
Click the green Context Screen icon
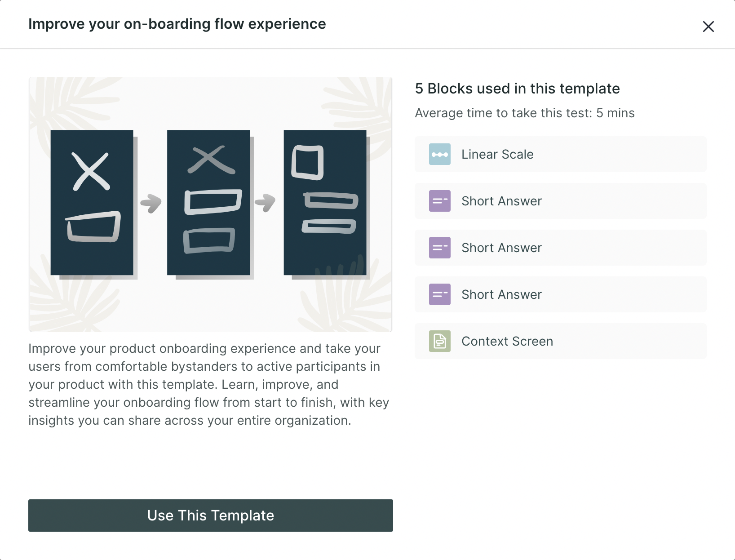point(440,341)
